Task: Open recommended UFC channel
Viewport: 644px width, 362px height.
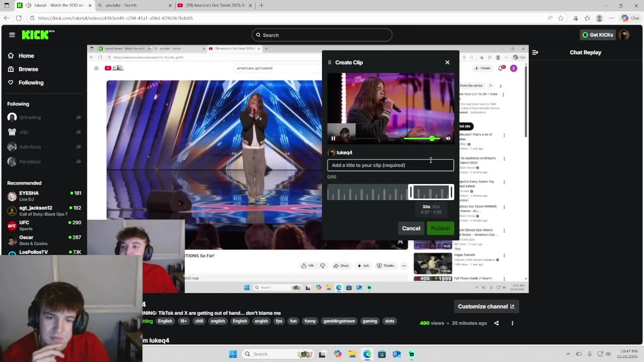Action: 44,225
